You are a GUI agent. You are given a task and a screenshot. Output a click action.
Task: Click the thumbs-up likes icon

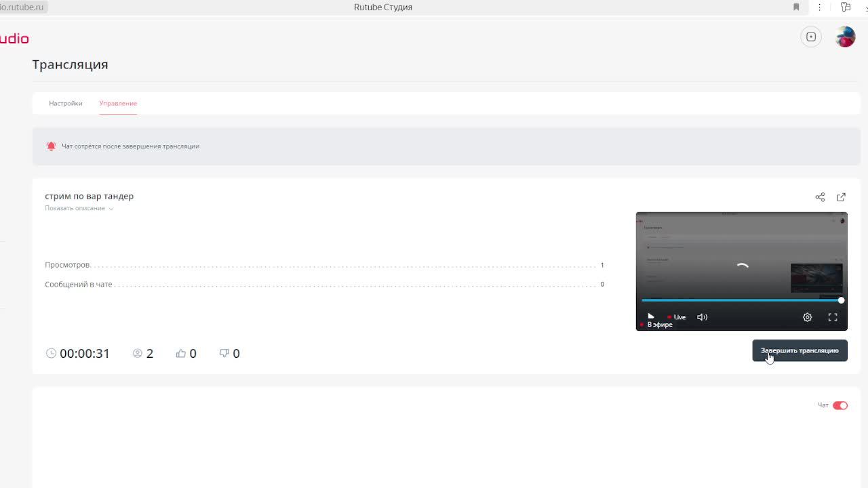tap(180, 353)
